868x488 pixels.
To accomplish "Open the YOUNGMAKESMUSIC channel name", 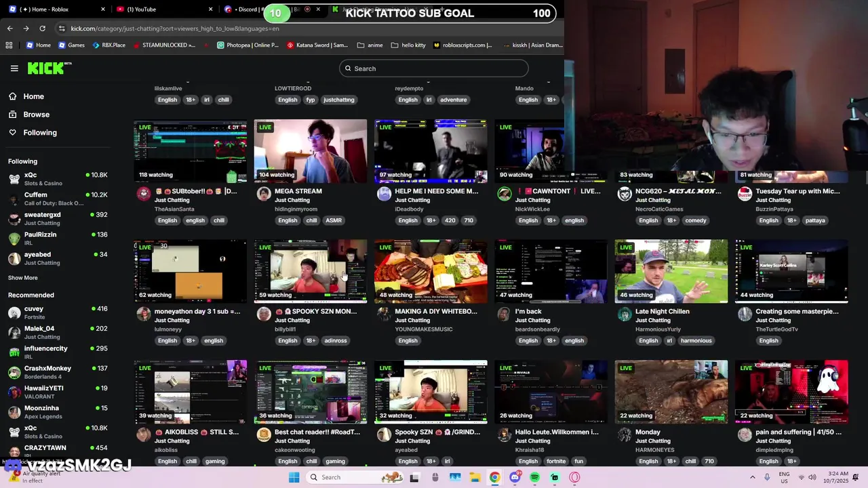I will pyautogui.click(x=424, y=329).
